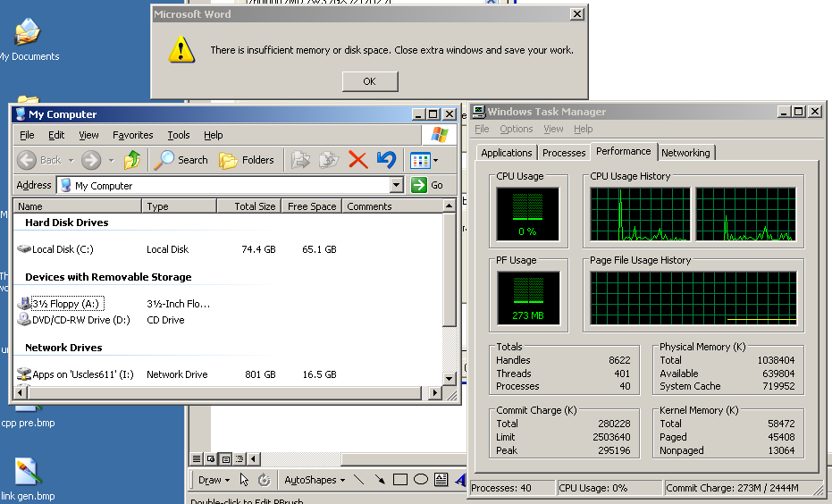Select Local Disk (C:) drive
832x504 pixels.
[x=55, y=248]
